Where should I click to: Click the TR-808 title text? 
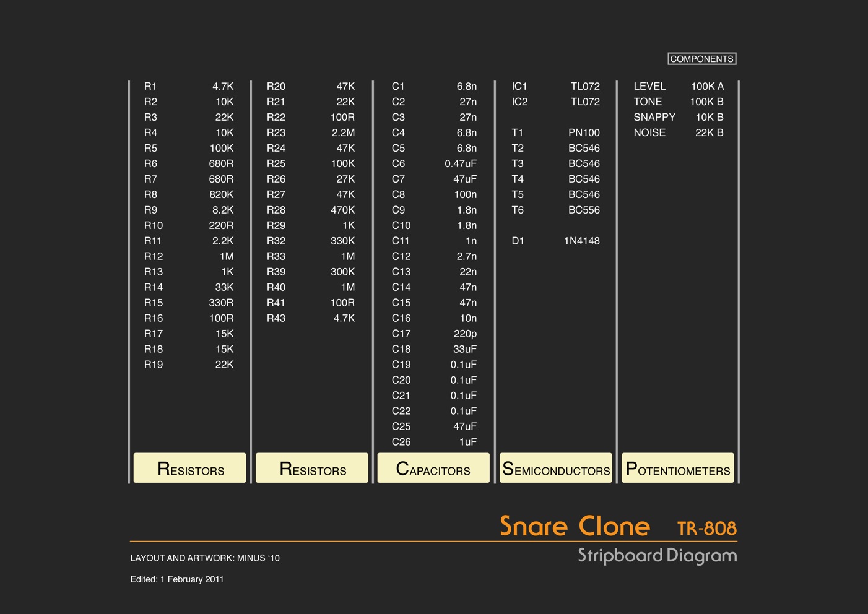[706, 529]
